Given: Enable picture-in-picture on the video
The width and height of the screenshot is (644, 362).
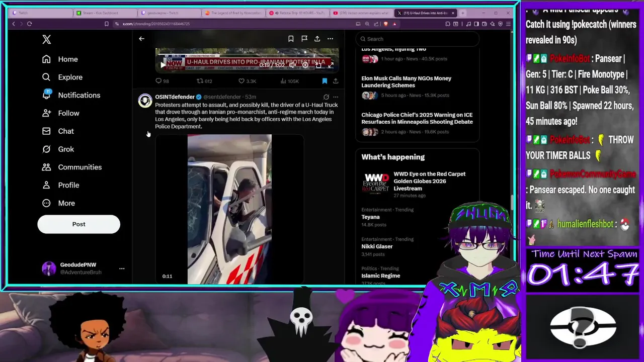Looking at the screenshot, I should click(318, 65).
